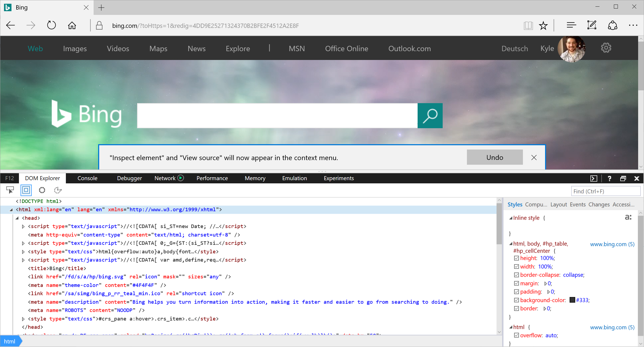Viewport: 644px width, 347px height.
Task: Switch to the Performance tab
Action: [x=212, y=178]
